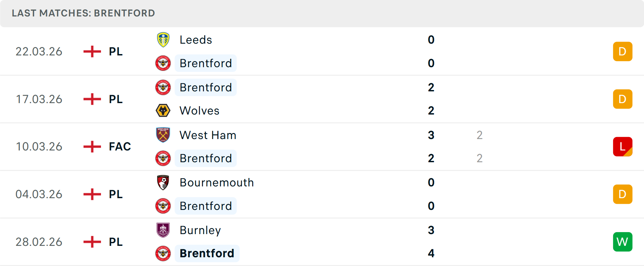The width and height of the screenshot is (644, 266).
Task: Click the Leeds United crest
Action: tap(163, 40)
